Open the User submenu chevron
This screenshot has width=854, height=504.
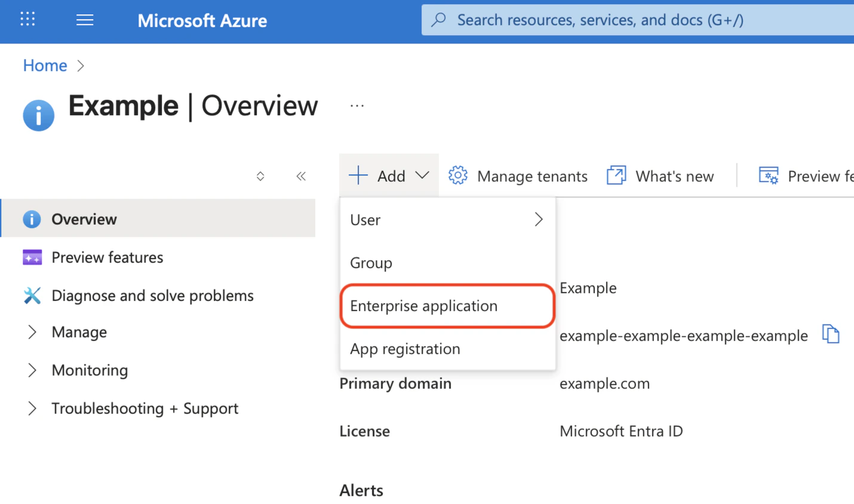[538, 219]
